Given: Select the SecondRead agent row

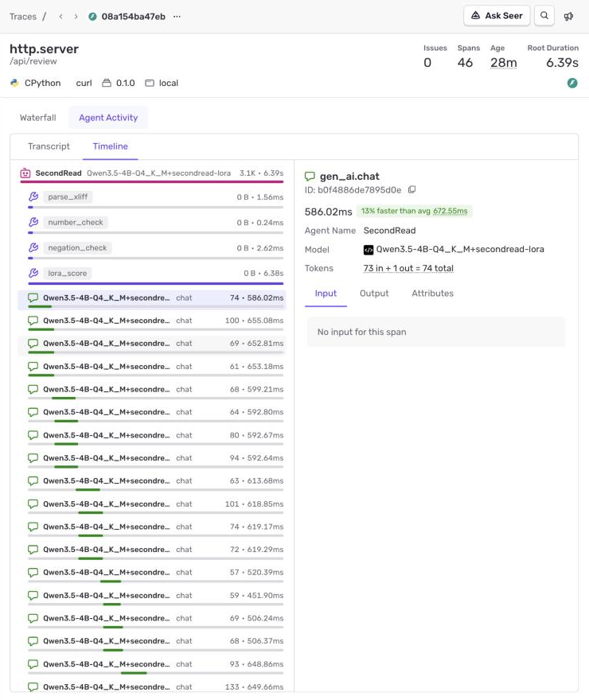Looking at the screenshot, I should (152, 173).
